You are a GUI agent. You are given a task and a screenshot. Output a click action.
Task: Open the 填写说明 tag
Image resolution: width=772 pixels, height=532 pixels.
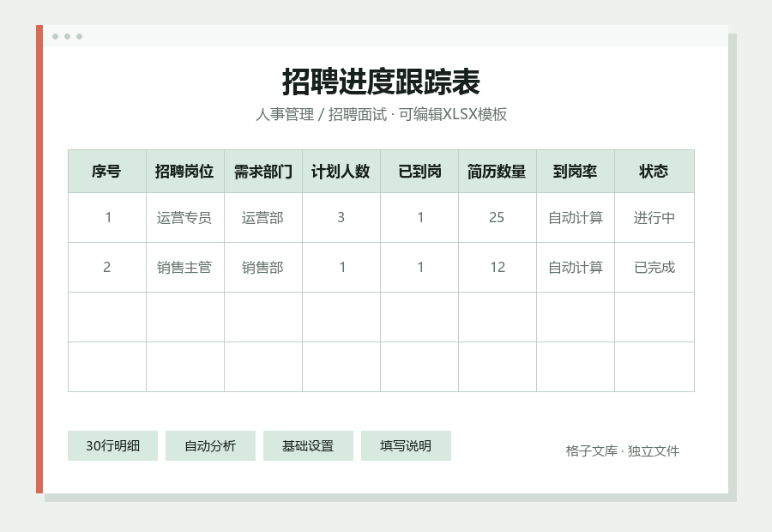tap(406, 446)
